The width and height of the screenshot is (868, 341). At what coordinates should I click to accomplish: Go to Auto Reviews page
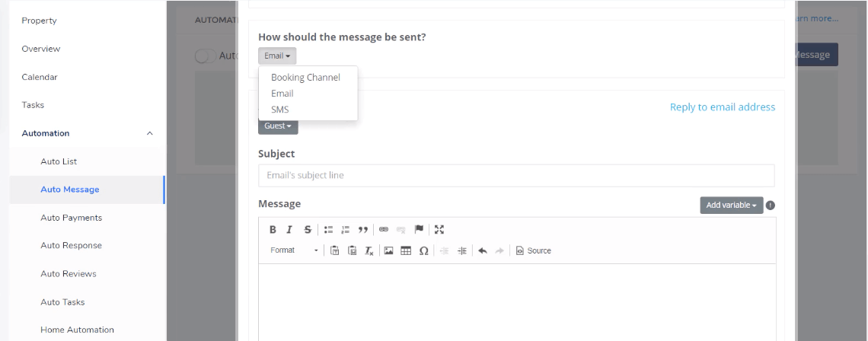pos(68,273)
